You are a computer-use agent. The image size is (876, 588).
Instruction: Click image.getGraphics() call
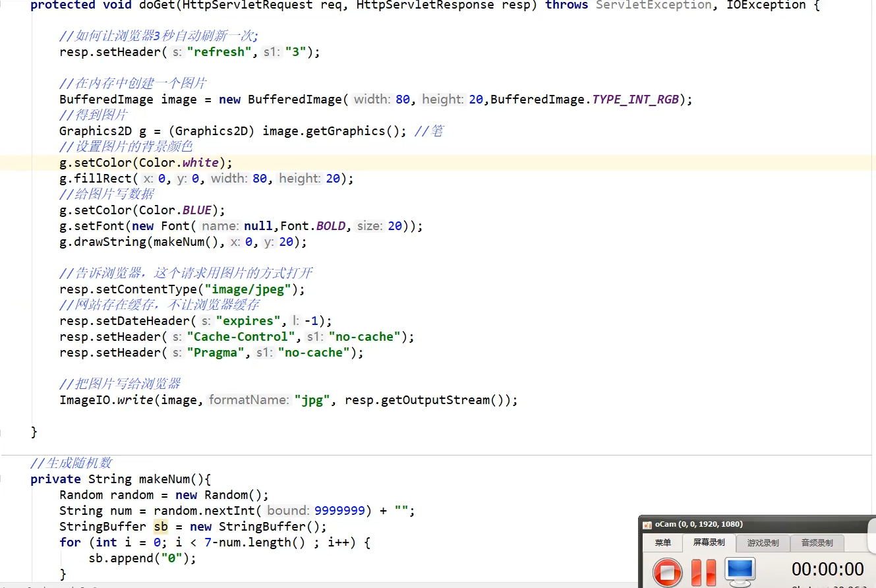click(x=331, y=131)
